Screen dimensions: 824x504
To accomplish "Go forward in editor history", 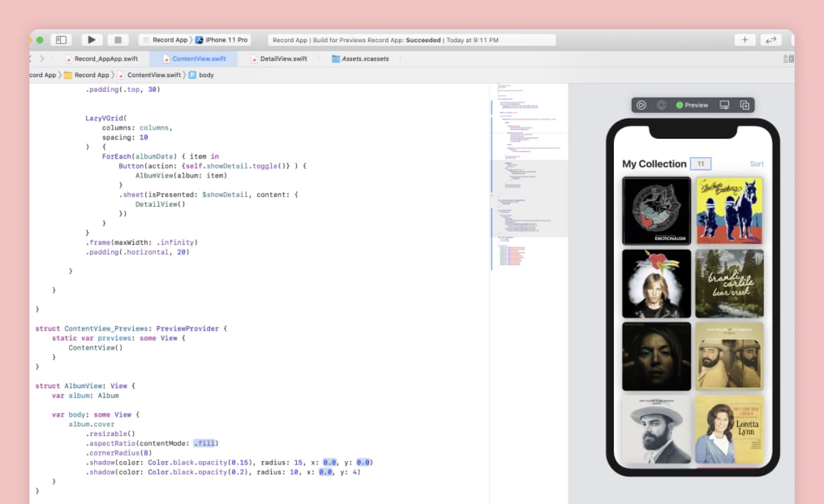I will pos(42,59).
